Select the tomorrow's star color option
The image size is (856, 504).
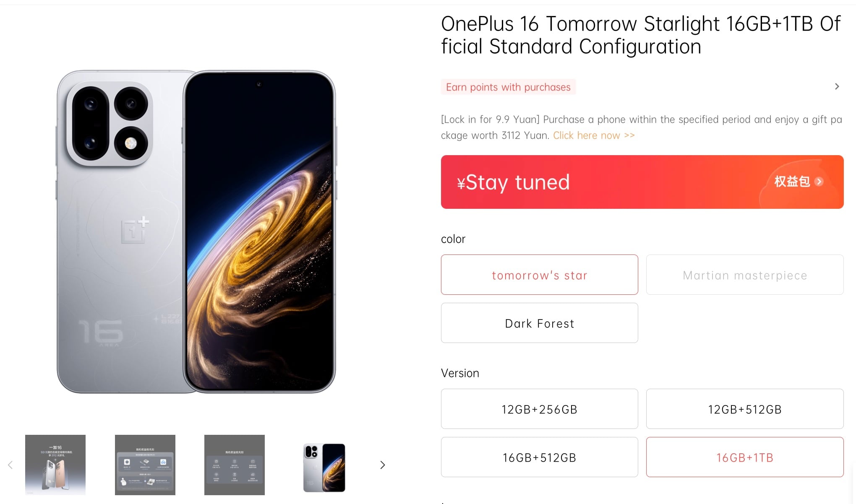tap(539, 275)
